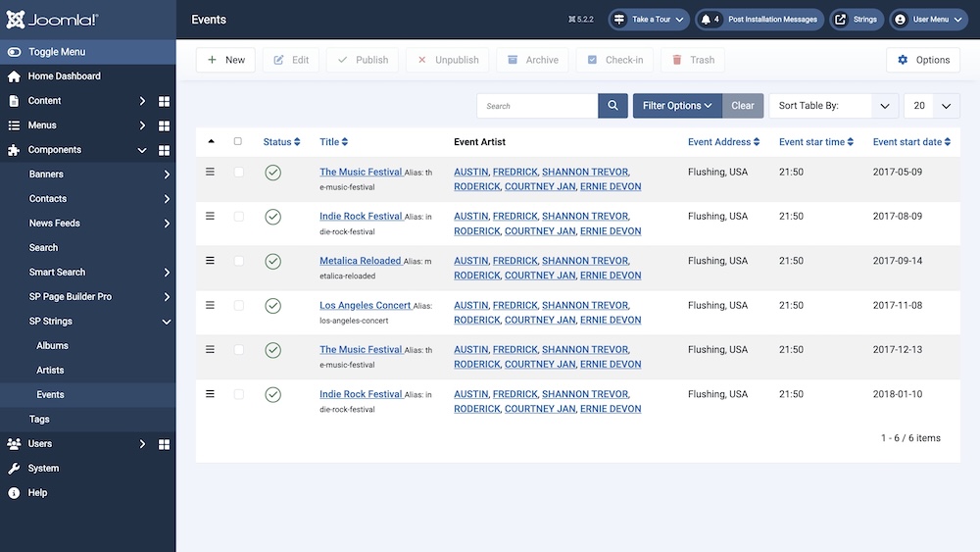This screenshot has height=552, width=980.
Task: Open the Menus dashboard grid icon
Action: click(x=165, y=125)
